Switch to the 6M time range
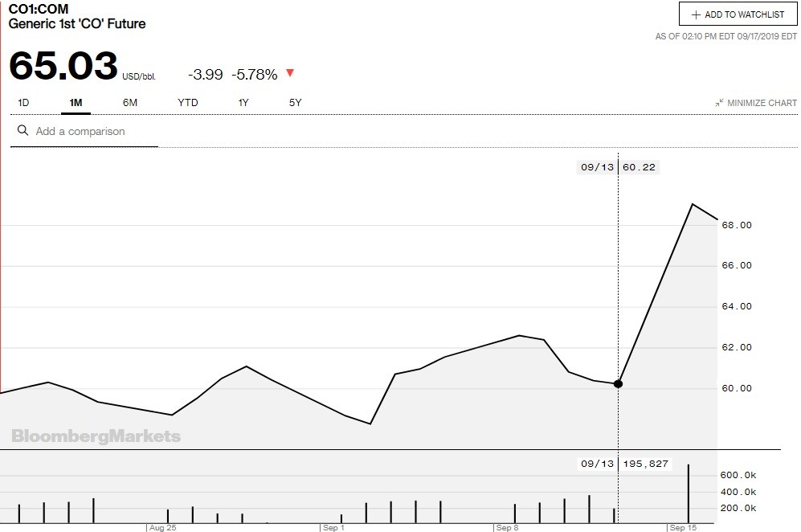This screenshot has height=532, width=801. tap(130, 103)
